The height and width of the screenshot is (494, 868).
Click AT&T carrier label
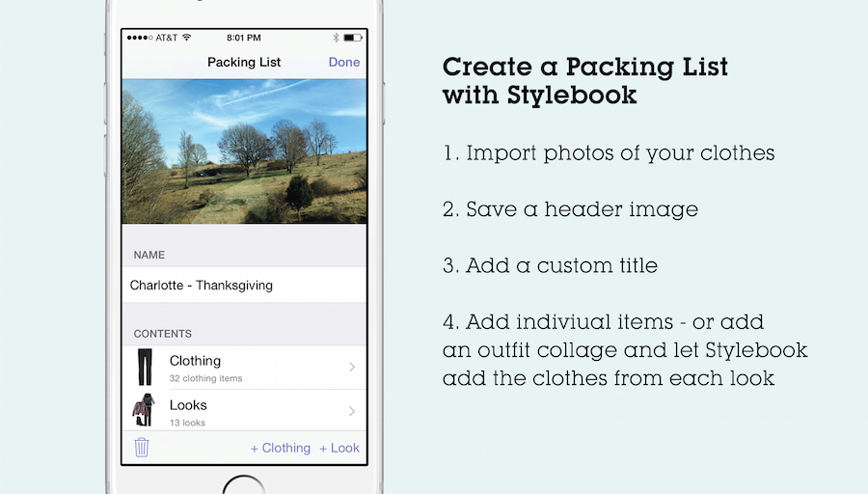[x=166, y=38]
